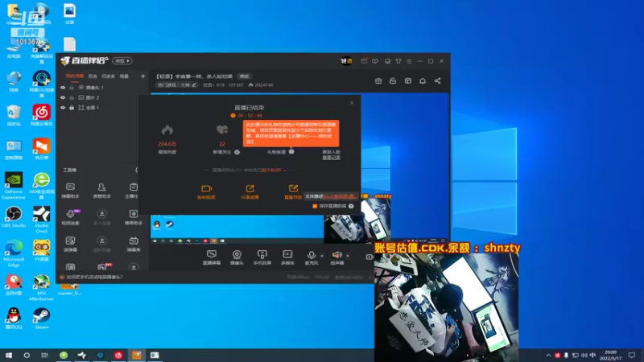The width and height of the screenshot is (644, 362).
Task: Click the taskbar clock showing 20:00
Action: tap(610, 356)
